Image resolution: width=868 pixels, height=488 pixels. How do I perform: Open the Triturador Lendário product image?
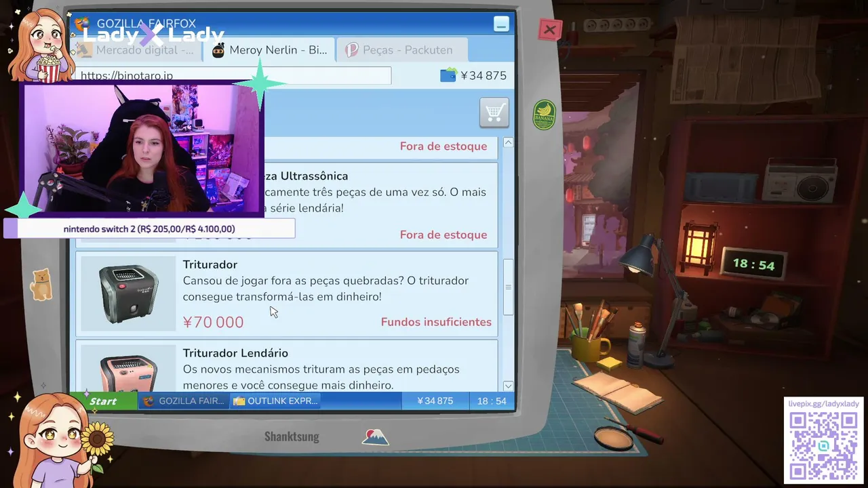(x=128, y=367)
